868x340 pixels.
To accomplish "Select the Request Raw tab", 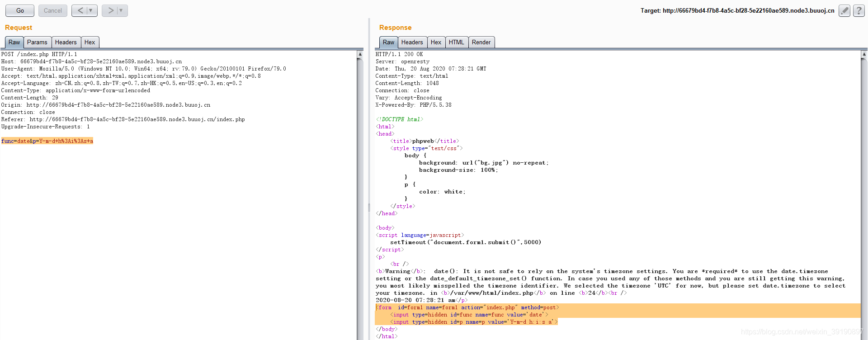I will (x=14, y=42).
